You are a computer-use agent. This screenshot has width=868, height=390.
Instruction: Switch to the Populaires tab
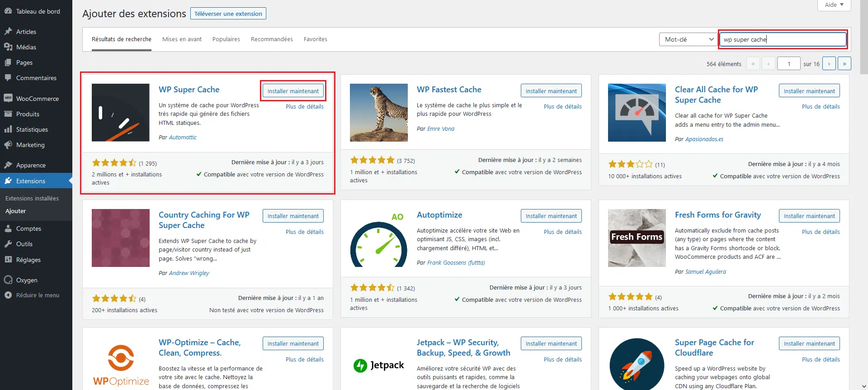pos(226,39)
